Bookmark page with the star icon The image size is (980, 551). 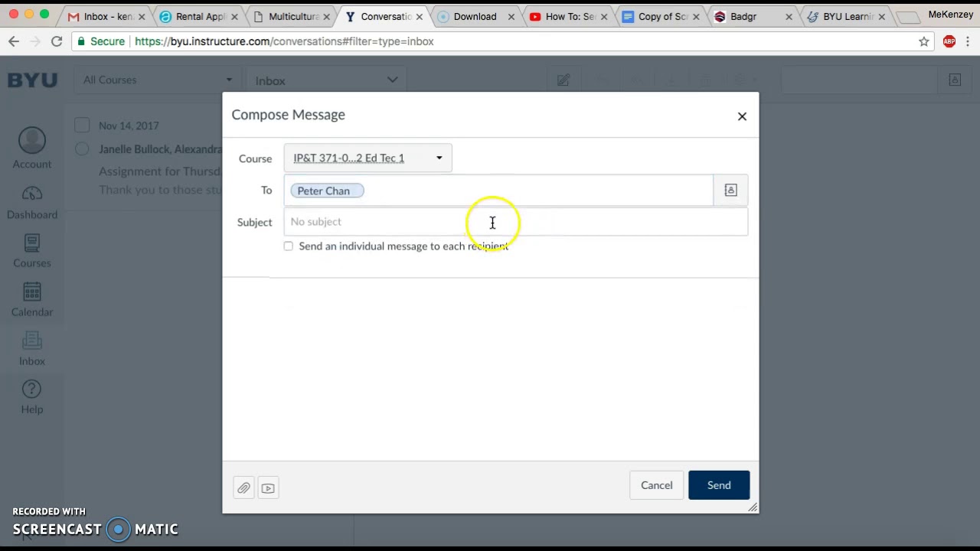(924, 41)
